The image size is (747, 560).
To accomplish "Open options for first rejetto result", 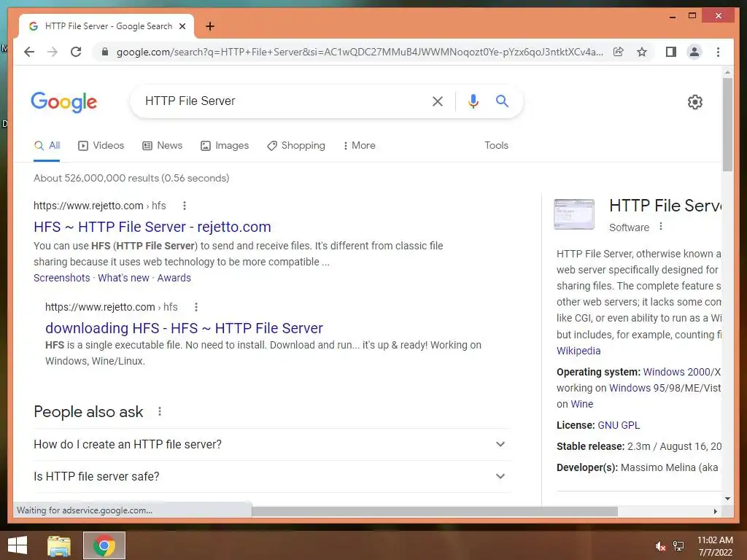I will click(x=185, y=206).
